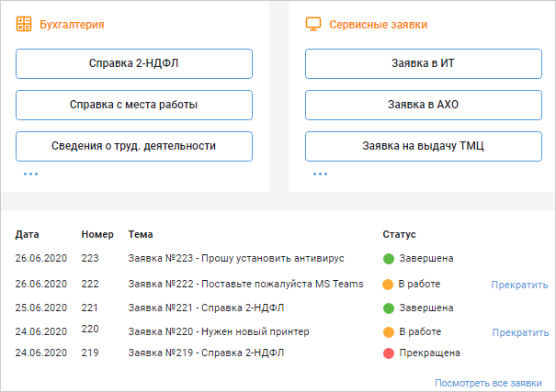The image size is (556, 392).
Task: Open the Заявка в АХО button
Action: click(x=424, y=106)
